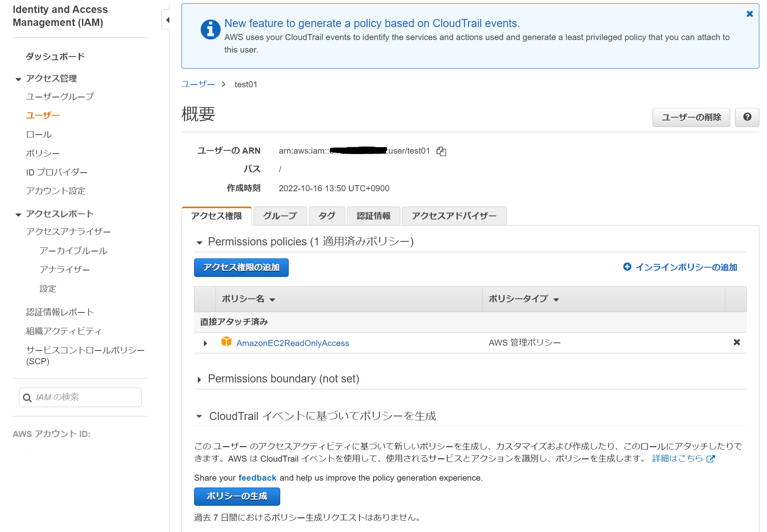
Task: Click the info icon in the banner
Action: point(211,30)
